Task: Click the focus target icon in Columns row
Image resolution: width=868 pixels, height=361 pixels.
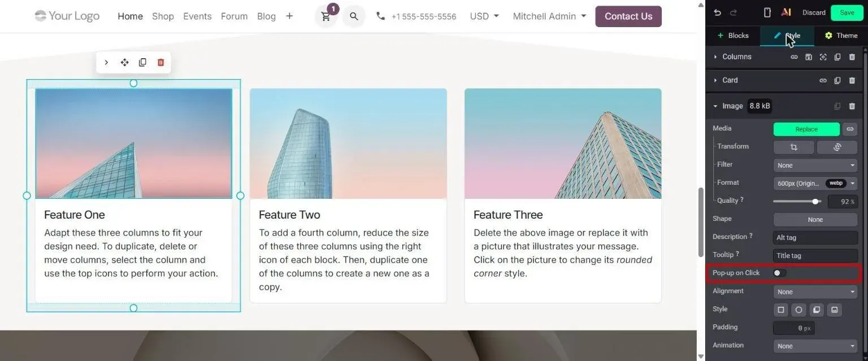Action: tap(823, 57)
